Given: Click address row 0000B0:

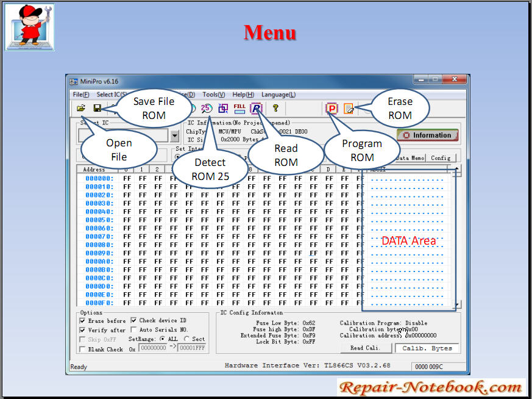Looking at the screenshot, I should click(99, 270).
